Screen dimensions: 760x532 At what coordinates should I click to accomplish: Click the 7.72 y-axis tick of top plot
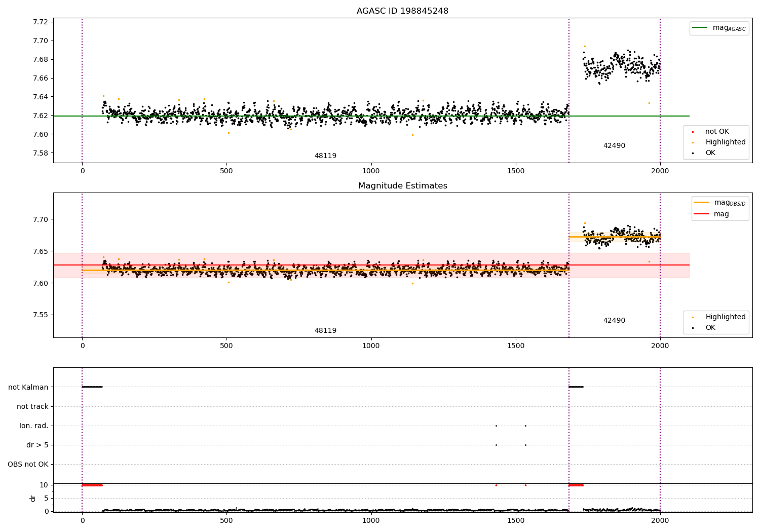[x=41, y=22]
